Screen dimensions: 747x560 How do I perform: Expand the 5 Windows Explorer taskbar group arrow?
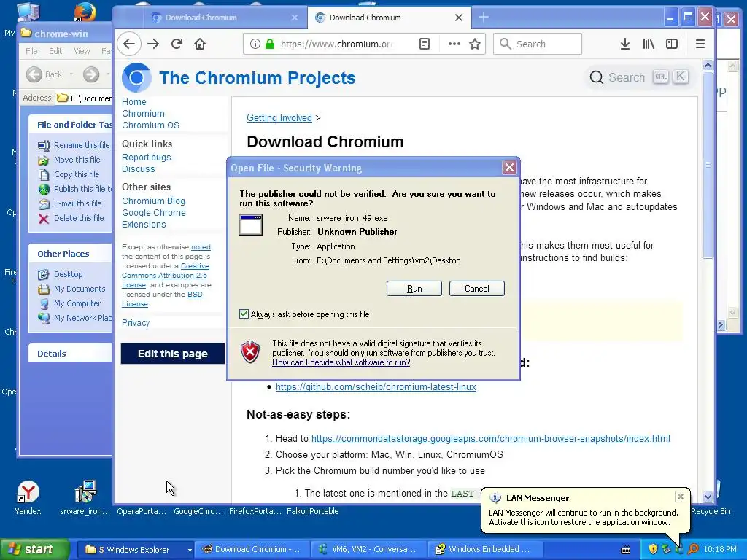(x=189, y=550)
